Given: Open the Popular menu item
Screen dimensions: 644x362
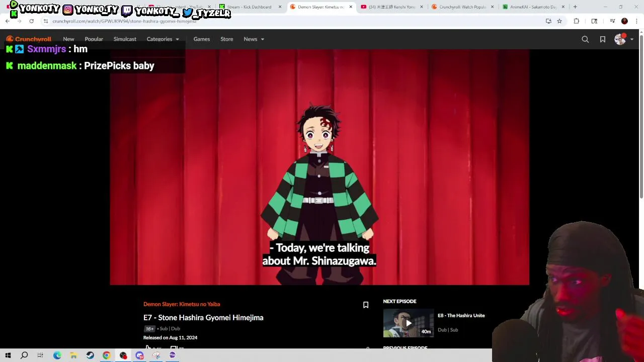Looking at the screenshot, I should [x=94, y=39].
